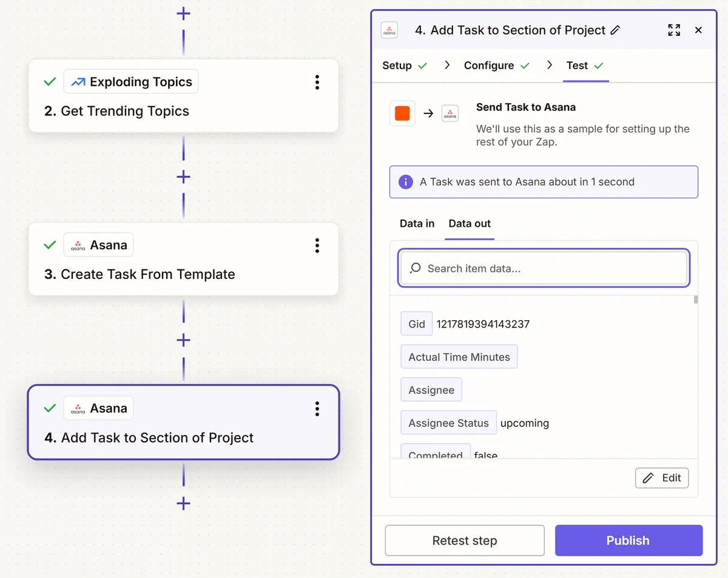Click the orange source app icon

[402, 113]
